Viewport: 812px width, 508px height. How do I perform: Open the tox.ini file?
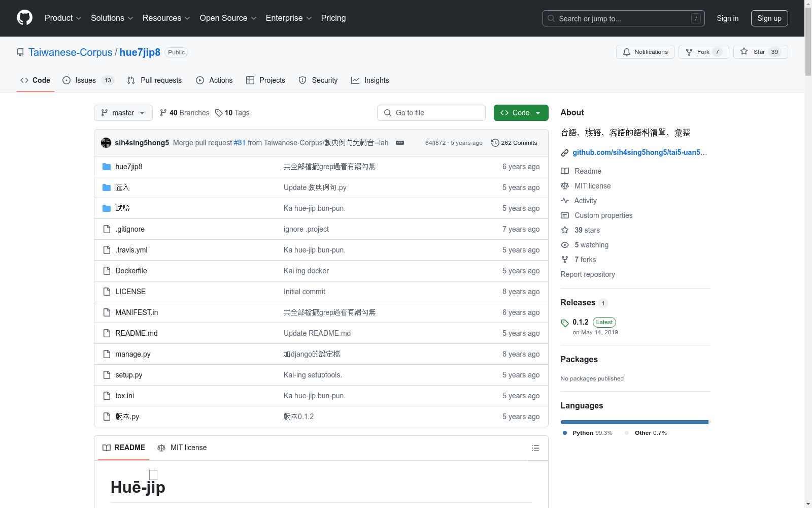tap(125, 396)
